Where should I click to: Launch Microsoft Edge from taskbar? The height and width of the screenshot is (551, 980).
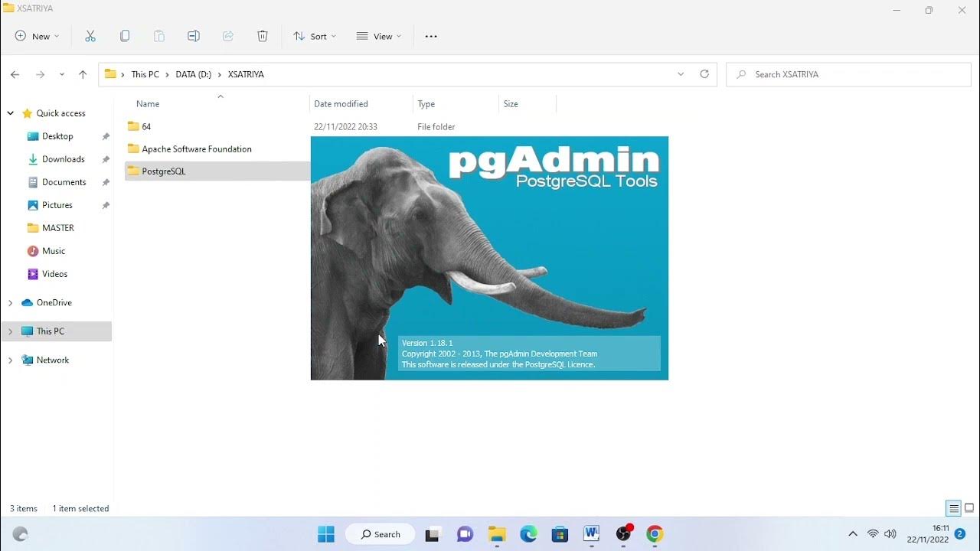coord(528,534)
